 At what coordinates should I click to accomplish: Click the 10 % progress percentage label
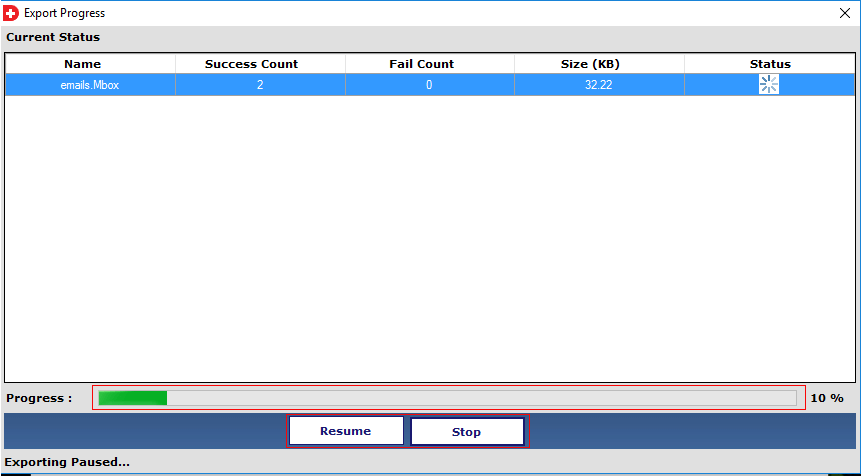826,398
